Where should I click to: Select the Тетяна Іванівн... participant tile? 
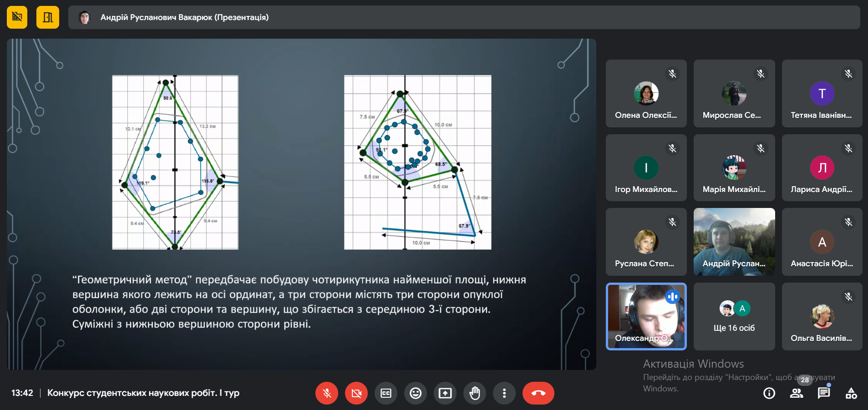822,93
